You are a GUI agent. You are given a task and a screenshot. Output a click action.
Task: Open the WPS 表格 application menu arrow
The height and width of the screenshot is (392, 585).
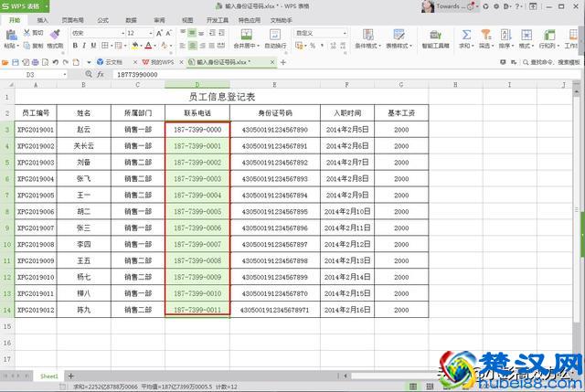(x=47, y=6)
